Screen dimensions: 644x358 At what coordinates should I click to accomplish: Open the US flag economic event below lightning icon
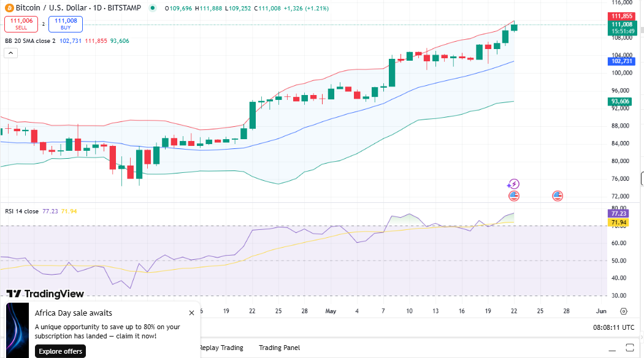(x=514, y=196)
